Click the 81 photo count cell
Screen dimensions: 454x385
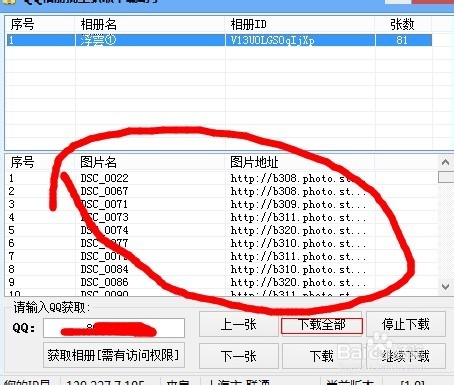402,40
